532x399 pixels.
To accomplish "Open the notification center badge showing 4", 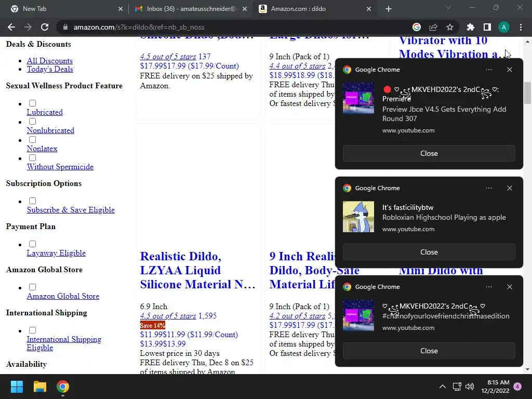I will click(x=518, y=387).
